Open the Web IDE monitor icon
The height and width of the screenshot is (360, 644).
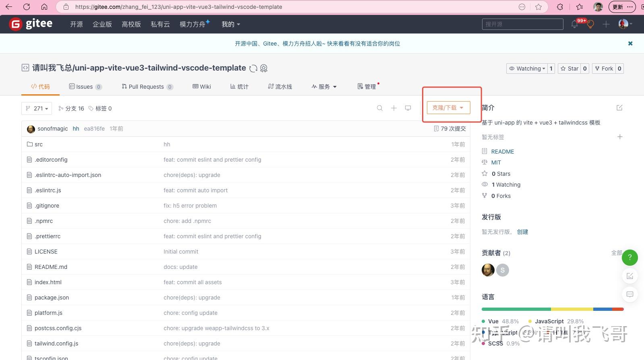pos(408,108)
